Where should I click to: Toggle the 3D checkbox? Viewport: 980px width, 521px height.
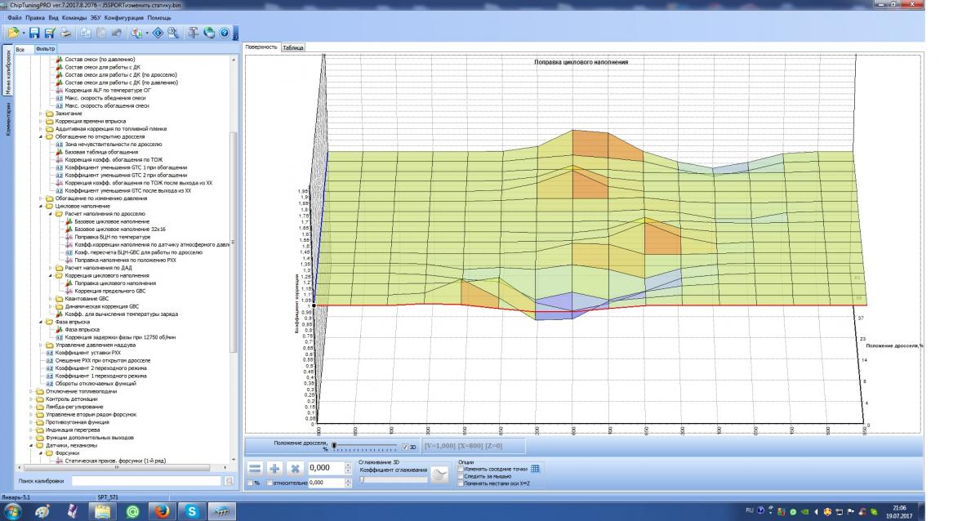click(405, 447)
